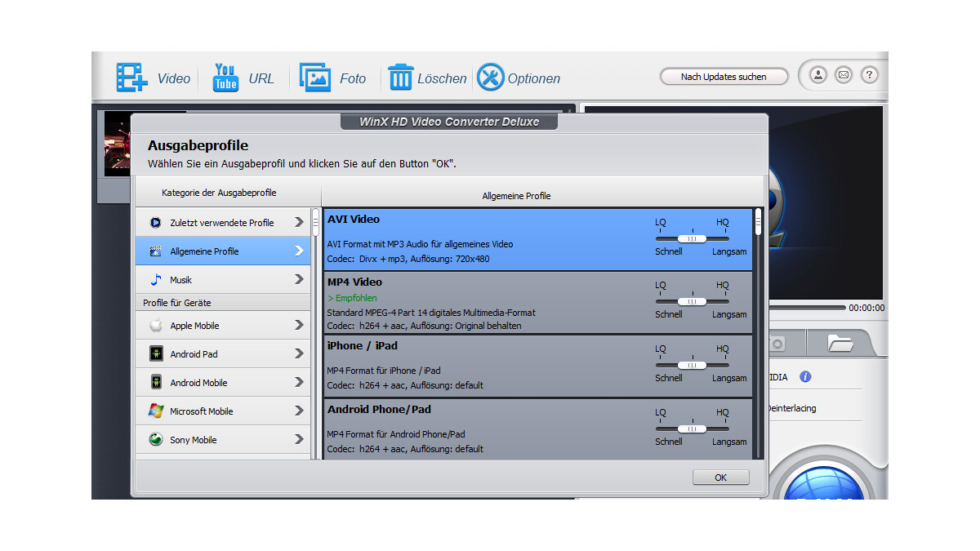
Task: Click the category list scrollbar thumb
Action: [x=315, y=222]
